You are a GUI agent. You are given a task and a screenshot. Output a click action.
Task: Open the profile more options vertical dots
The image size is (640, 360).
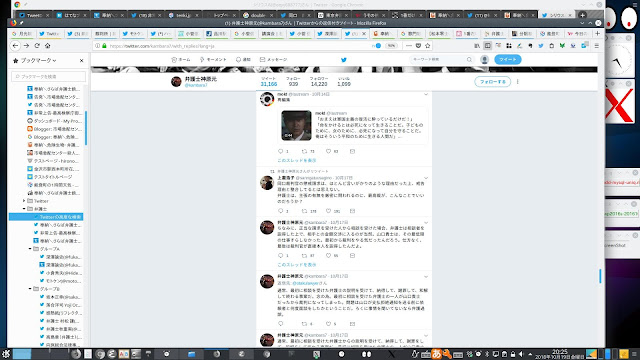pyautogui.click(x=518, y=82)
